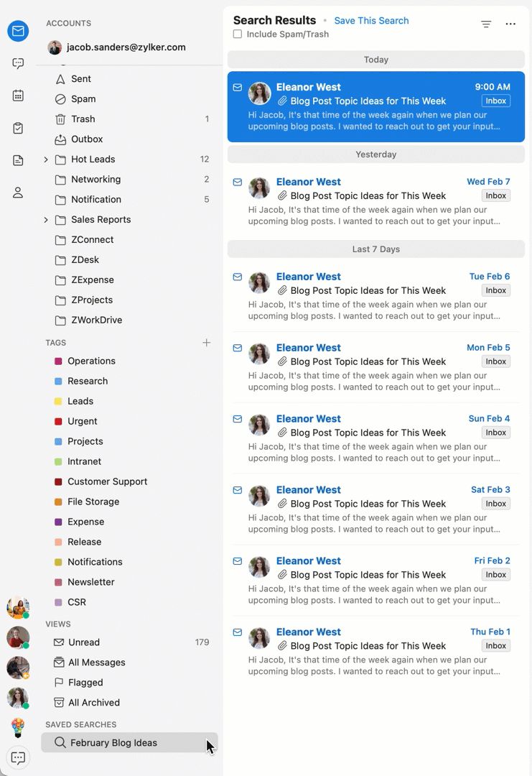Select the Research tag
This screenshot has width=532, height=776.
point(129,381)
